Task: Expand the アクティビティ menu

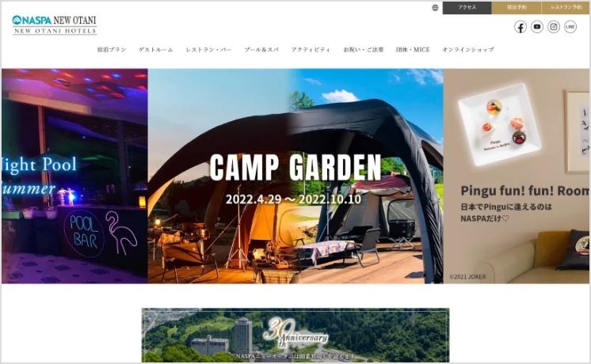Action: [x=311, y=49]
